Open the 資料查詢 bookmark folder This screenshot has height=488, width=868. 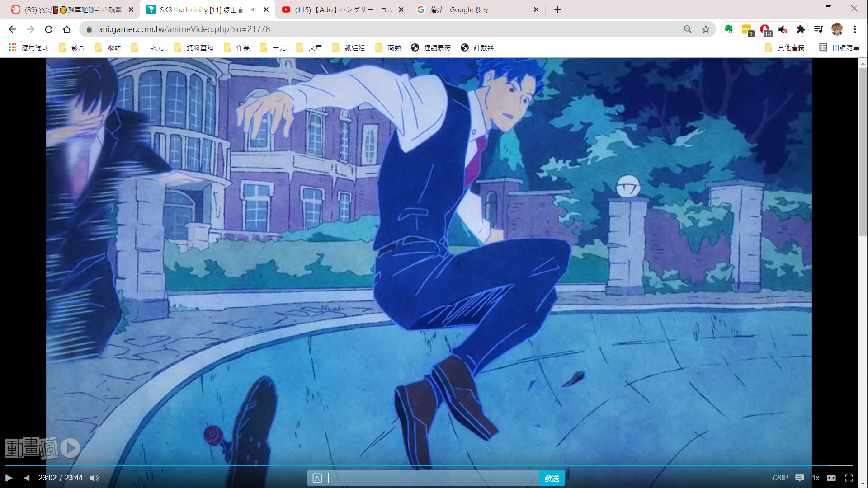(193, 47)
